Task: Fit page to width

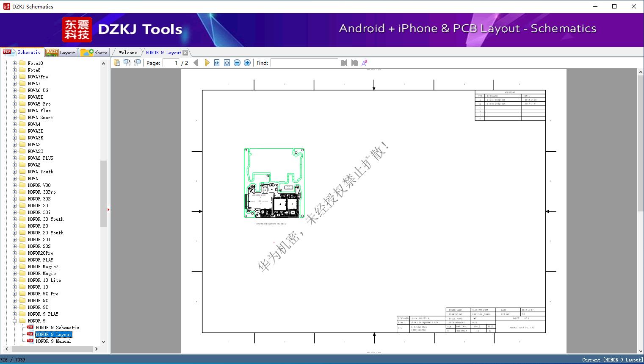Action: pos(217,63)
